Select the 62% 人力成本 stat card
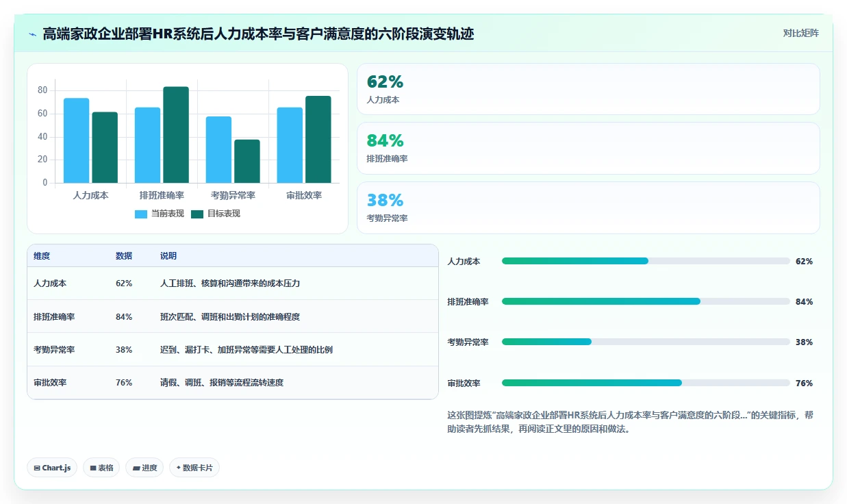The width and height of the screenshot is (847, 504). 588,89
